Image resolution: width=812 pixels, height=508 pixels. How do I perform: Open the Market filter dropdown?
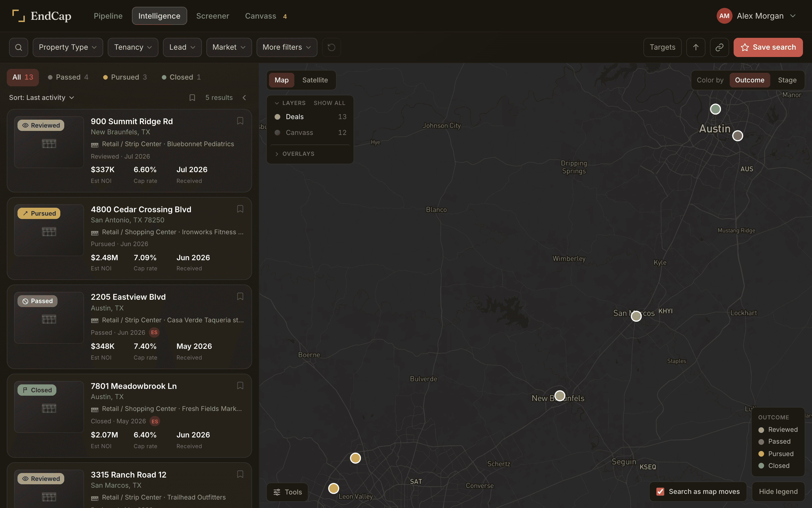tap(229, 47)
